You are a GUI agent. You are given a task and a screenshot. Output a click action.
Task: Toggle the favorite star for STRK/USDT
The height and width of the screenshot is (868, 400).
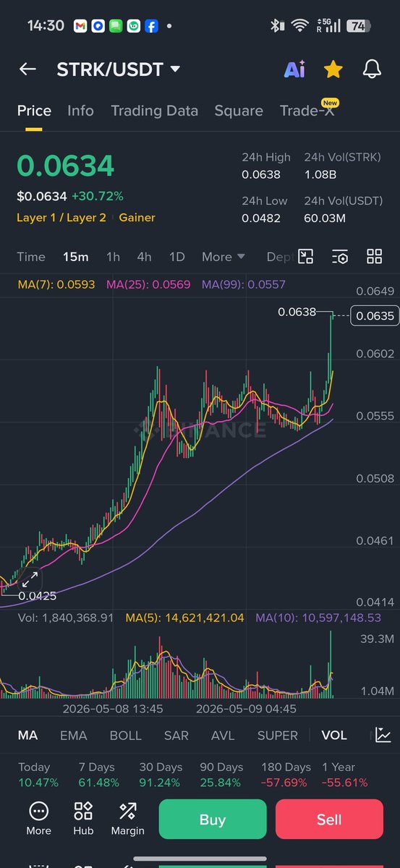pyautogui.click(x=333, y=69)
